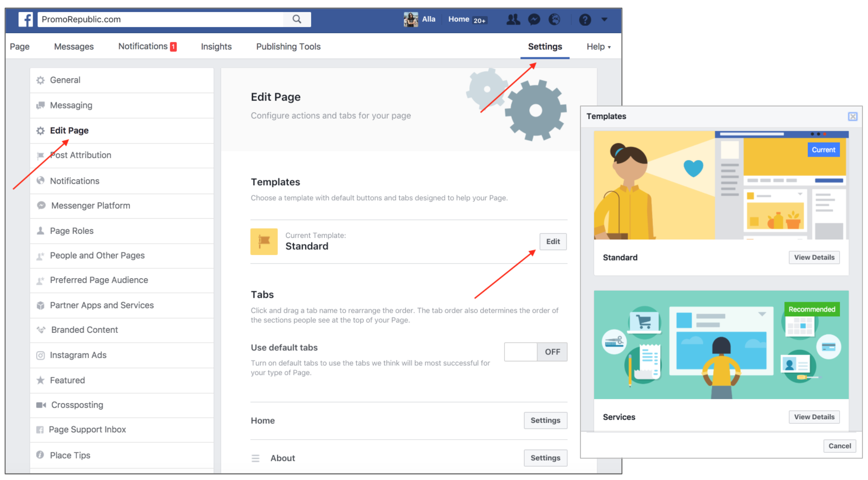Switch to the Messages tab
868x480 pixels.
point(74,47)
